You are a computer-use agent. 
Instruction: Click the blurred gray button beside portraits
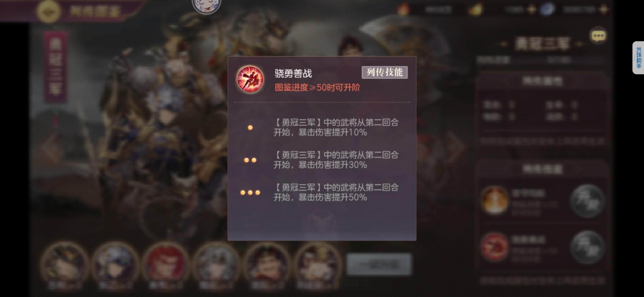pyautogui.click(x=379, y=264)
